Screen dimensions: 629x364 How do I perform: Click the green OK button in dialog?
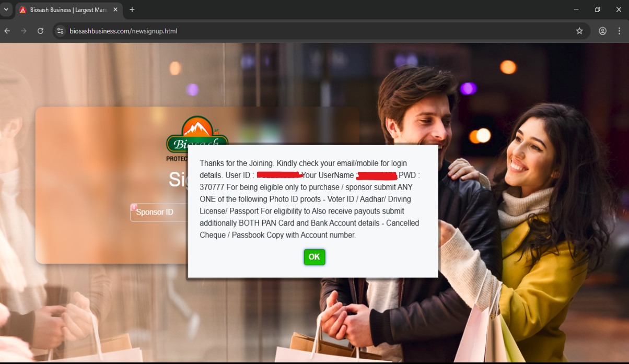[x=314, y=257]
